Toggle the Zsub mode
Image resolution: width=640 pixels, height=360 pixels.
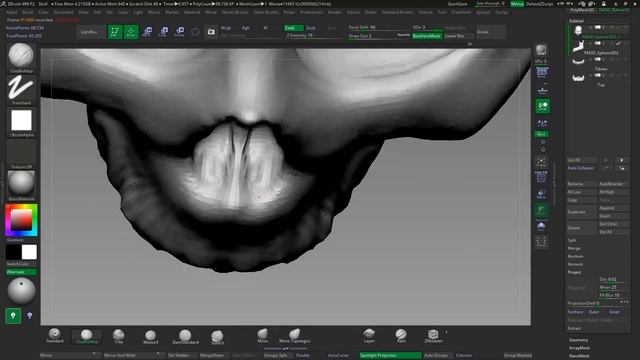coord(311,28)
